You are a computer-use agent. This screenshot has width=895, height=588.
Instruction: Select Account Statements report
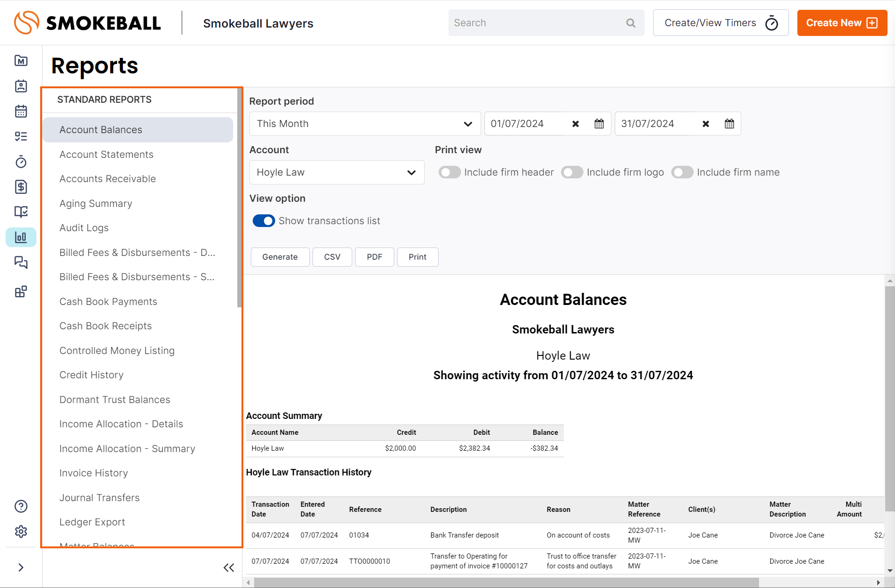pos(107,155)
